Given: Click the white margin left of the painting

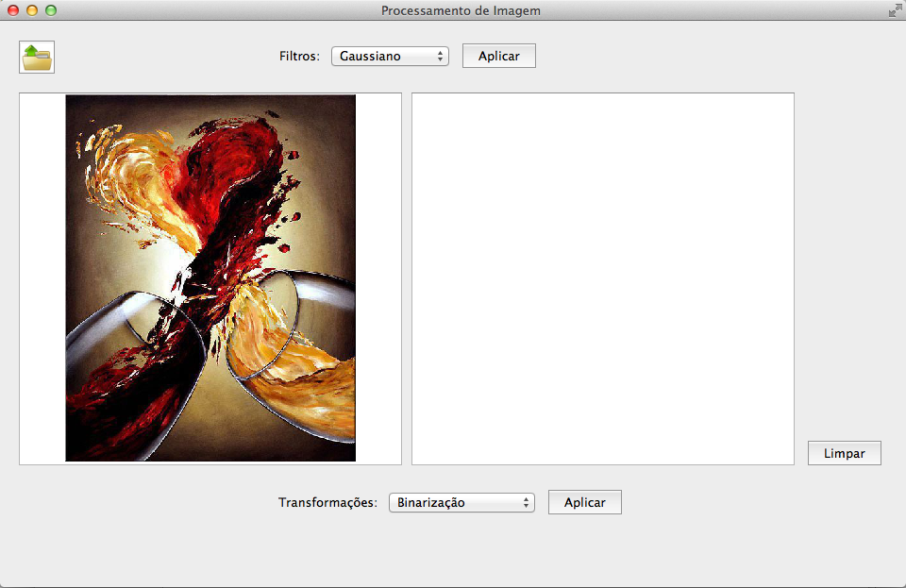Looking at the screenshot, I should [x=42, y=278].
